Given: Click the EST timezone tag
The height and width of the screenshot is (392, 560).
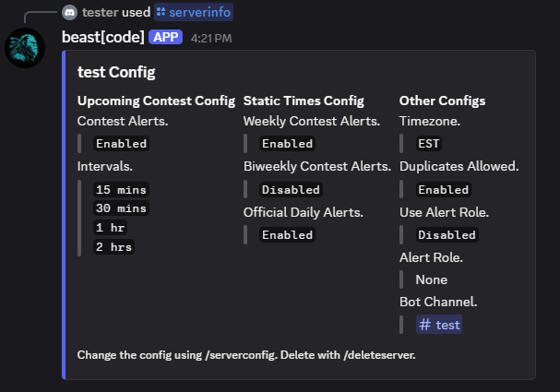Looking at the screenshot, I should (x=429, y=144).
